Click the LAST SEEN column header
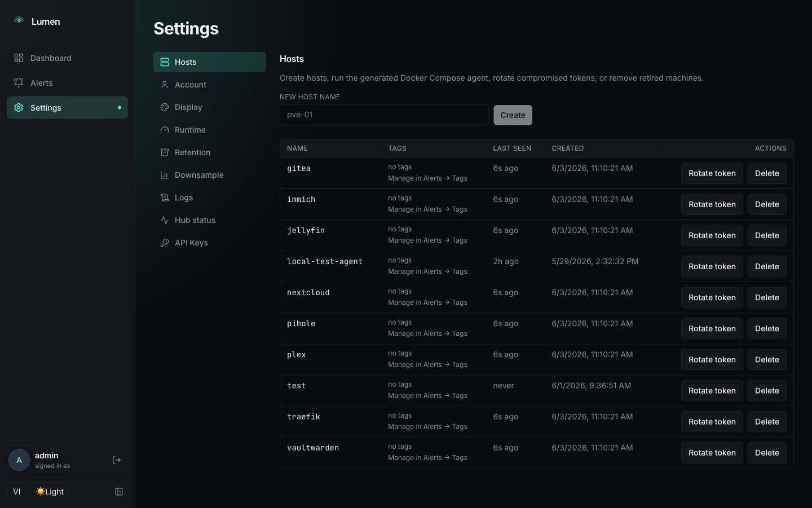 tap(512, 148)
